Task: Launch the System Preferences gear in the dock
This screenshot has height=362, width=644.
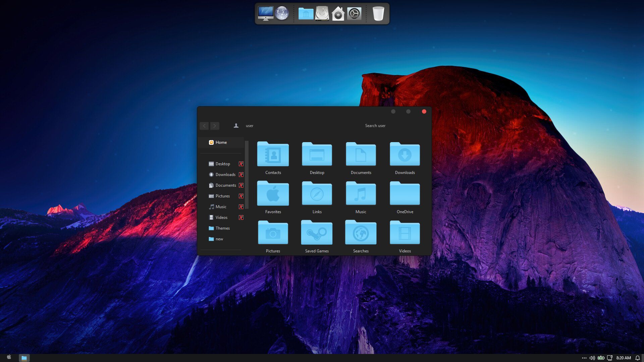Action: click(x=354, y=14)
